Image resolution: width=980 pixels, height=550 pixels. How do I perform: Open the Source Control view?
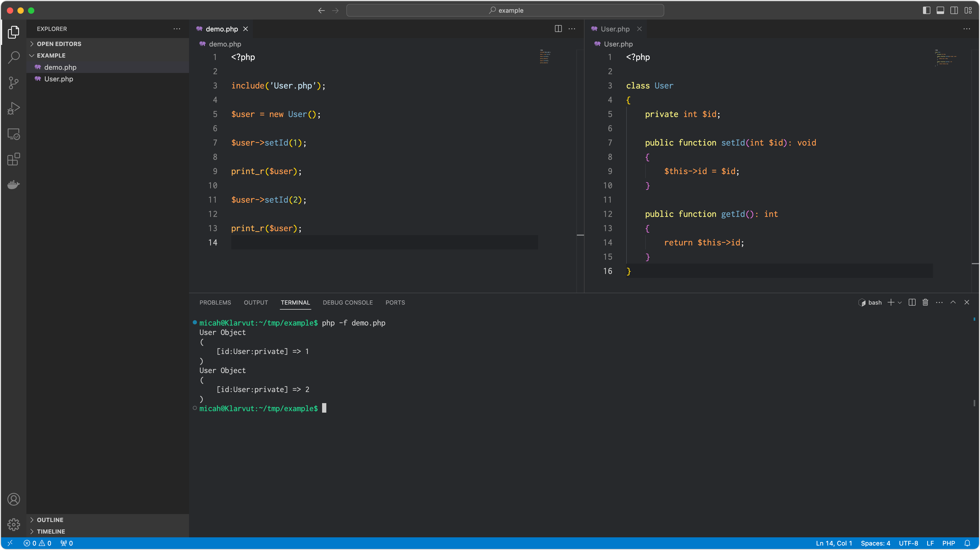pyautogui.click(x=14, y=83)
